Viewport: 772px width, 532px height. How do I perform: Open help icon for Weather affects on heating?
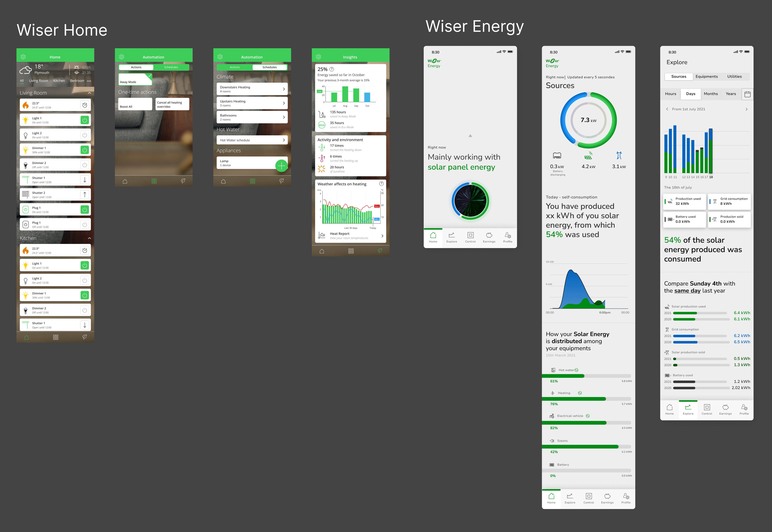(381, 184)
